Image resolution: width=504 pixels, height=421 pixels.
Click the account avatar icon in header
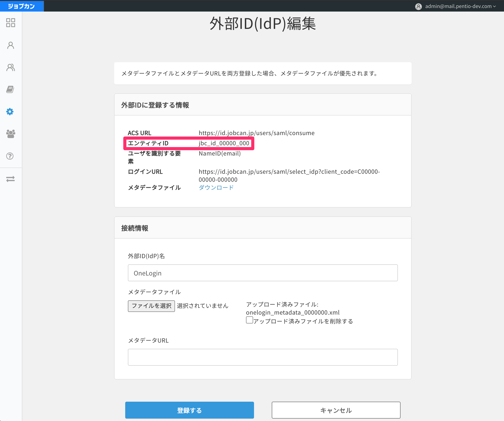[419, 6]
